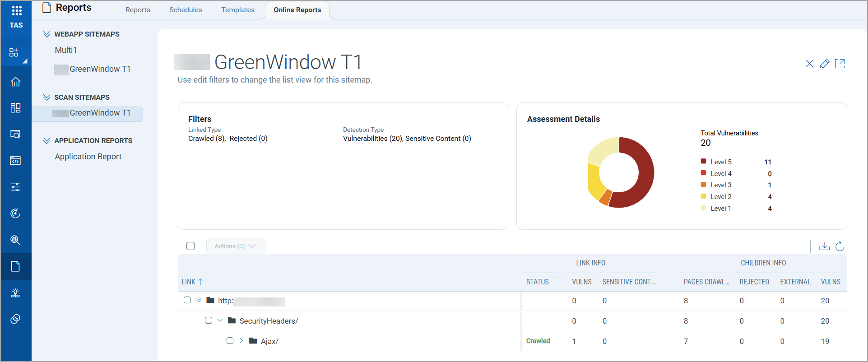Select Multi1 webapp sitemap

66,50
